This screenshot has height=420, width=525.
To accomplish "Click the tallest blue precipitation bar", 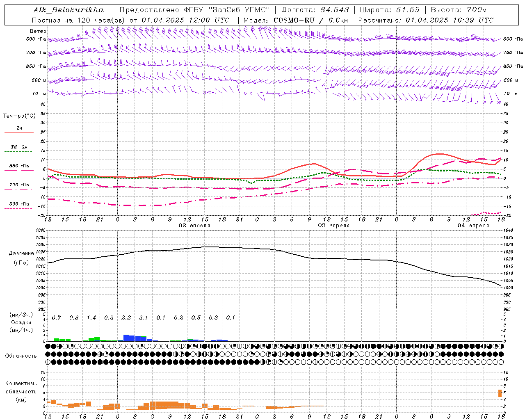I will 126,338.
